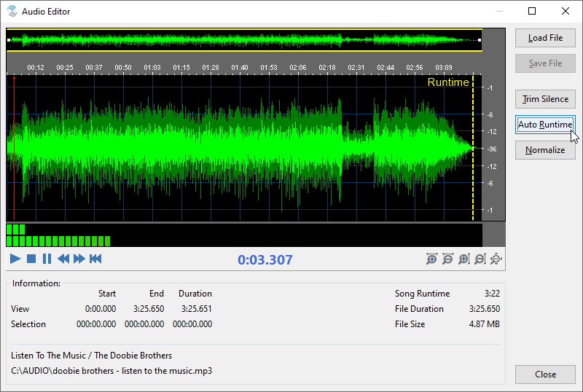The width and height of the screenshot is (583, 392).
Task: Close the Audio Editor dialog
Action: [x=545, y=375]
